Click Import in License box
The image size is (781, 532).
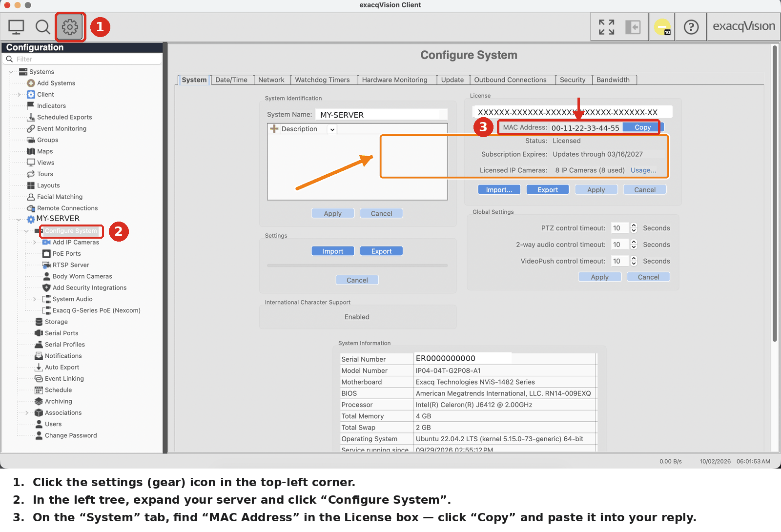pos(499,190)
